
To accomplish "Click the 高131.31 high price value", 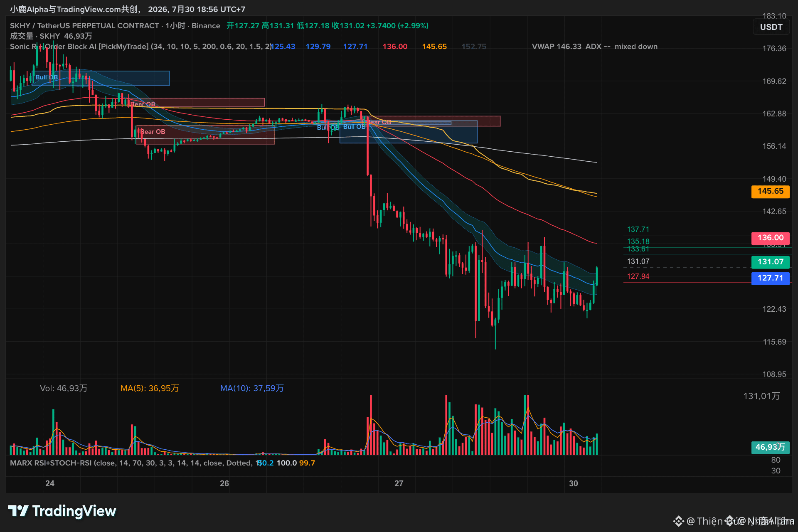I will [x=278, y=26].
